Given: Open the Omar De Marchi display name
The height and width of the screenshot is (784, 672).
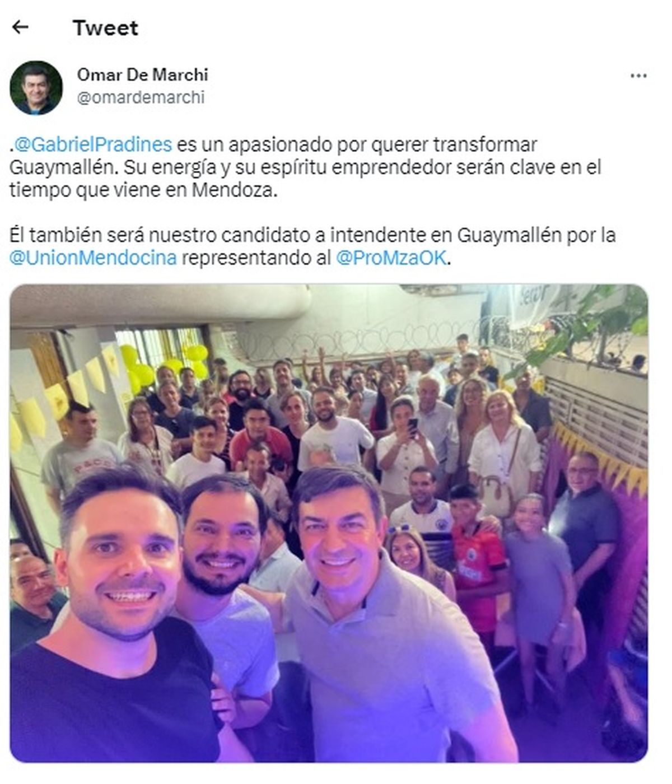Looking at the screenshot, I should [142, 74].
